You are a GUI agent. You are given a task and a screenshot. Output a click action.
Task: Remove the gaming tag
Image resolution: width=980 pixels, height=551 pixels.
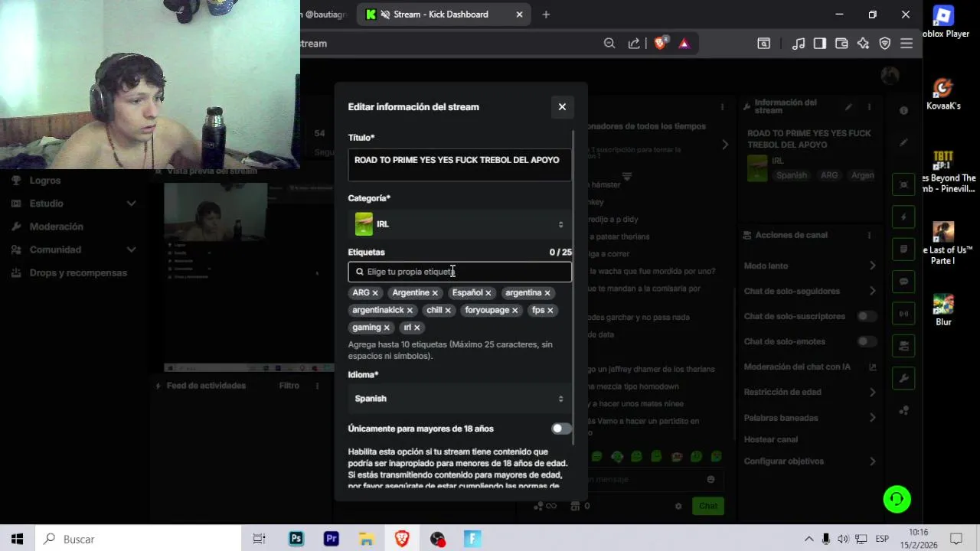tap(387, 328)
